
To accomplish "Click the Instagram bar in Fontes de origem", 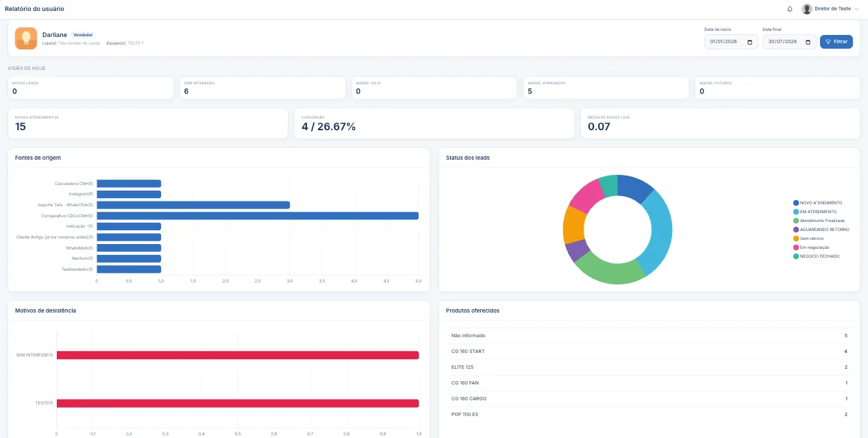I will coord(129,194).
